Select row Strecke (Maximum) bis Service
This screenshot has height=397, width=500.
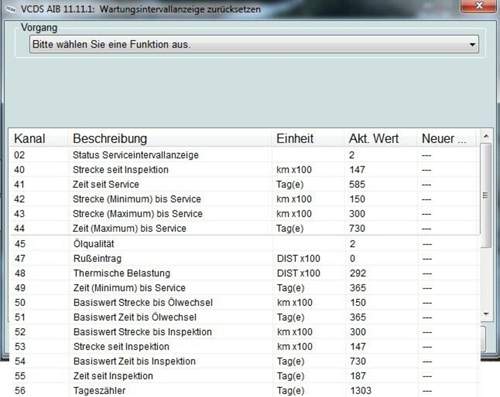pos(245,214)
